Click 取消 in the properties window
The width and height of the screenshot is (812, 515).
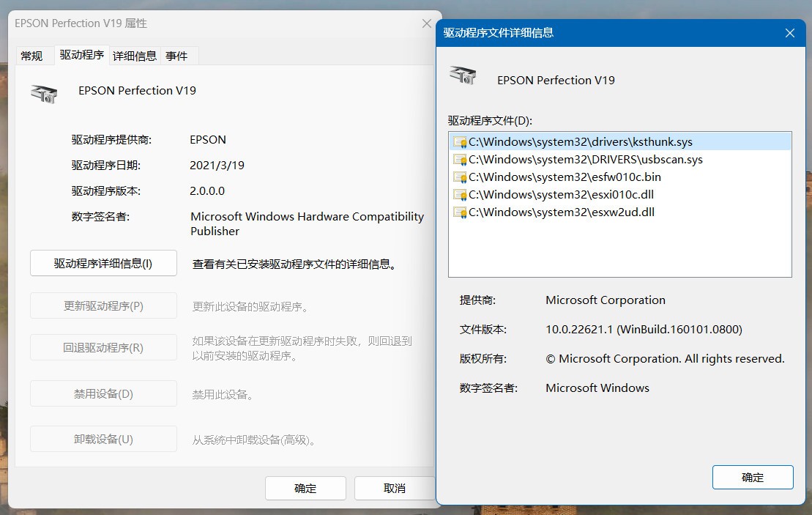coord(395,488)
